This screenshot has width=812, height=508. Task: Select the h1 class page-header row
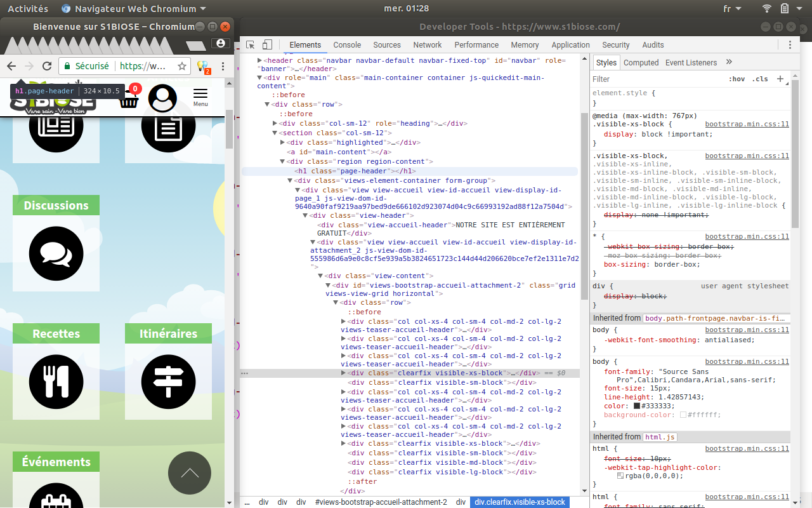pos(409,171)
